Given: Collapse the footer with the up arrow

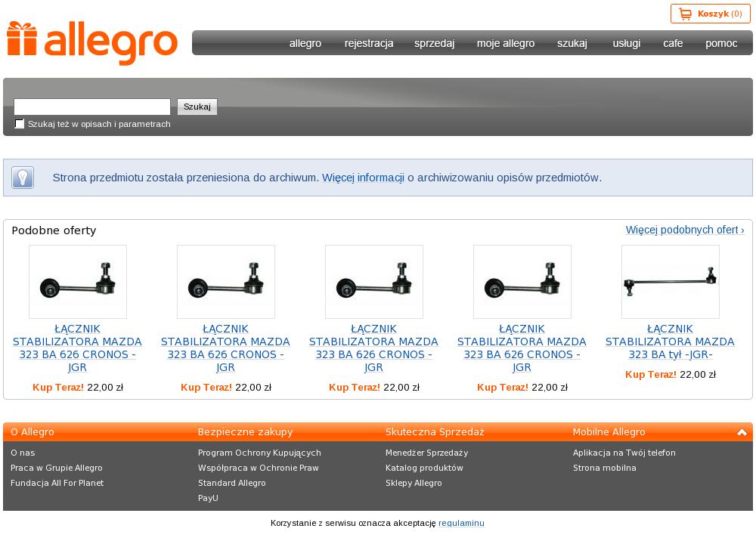Looking at the screenshot, I should (742, 432).
